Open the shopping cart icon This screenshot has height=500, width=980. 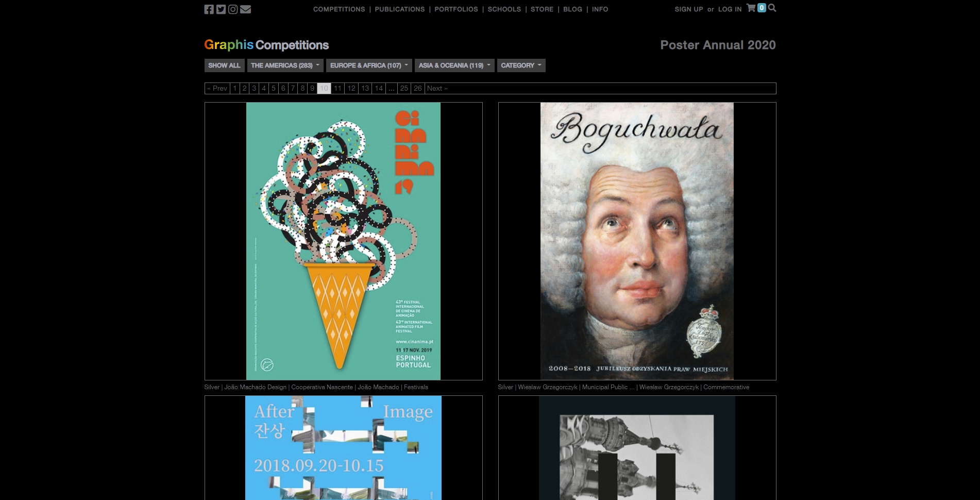point(751,8)
